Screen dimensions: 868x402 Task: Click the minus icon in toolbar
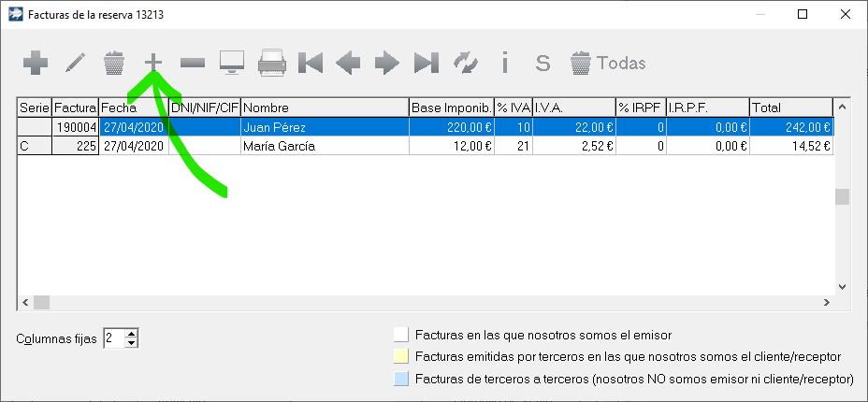click(193, 63)
